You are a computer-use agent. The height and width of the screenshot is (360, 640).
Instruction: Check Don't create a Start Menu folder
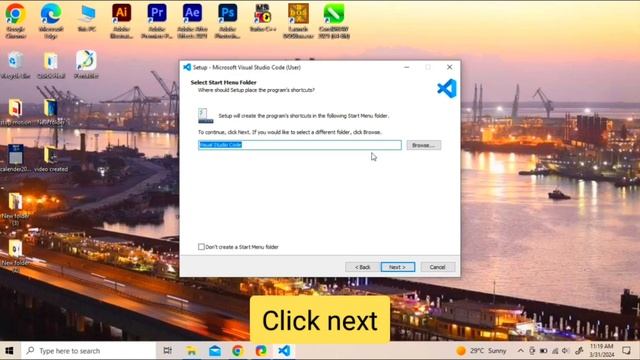tap(201, 247)
